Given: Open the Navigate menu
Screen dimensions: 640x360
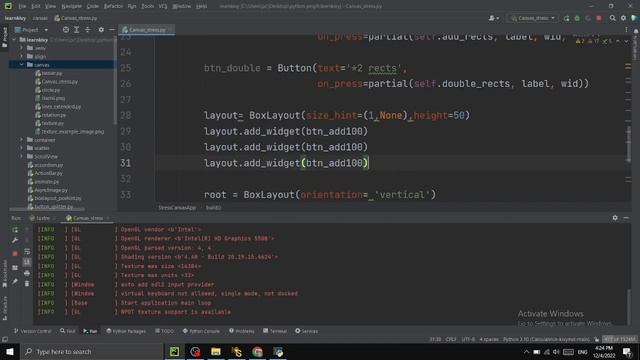Looking at the screenshot, I should click(x=71, y=6).
